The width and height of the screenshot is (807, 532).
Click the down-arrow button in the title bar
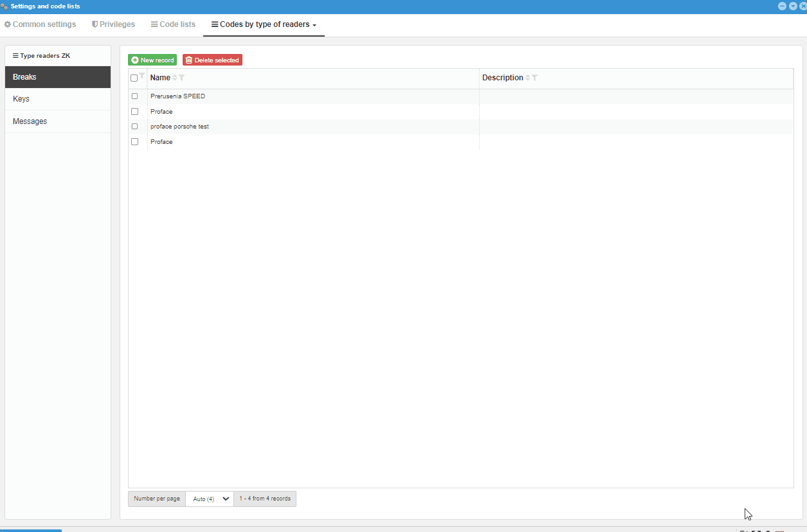click(x=793, y=6)
